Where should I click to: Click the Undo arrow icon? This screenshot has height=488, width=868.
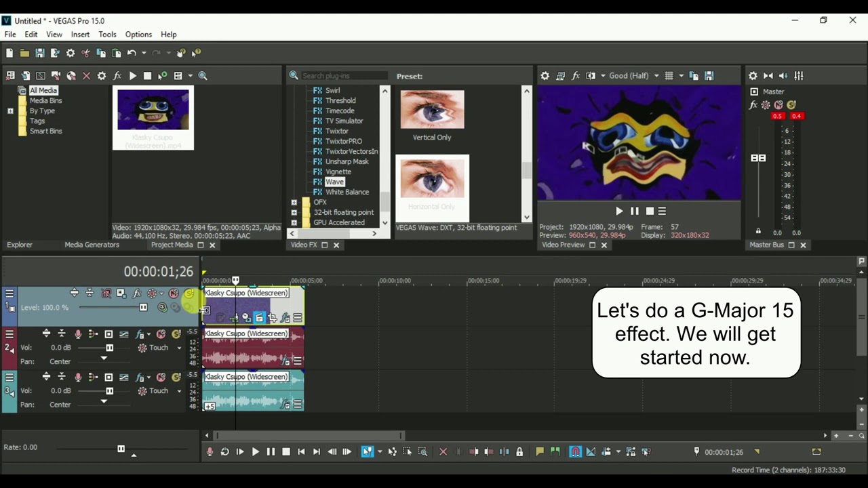(132, 53)
